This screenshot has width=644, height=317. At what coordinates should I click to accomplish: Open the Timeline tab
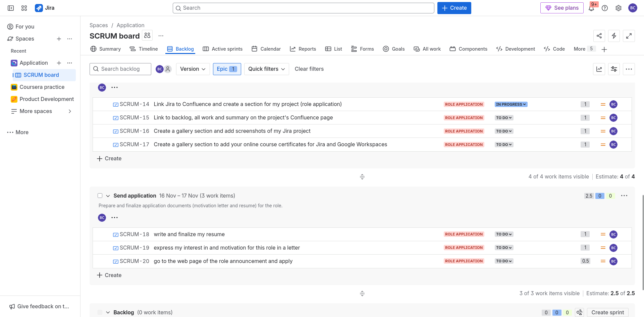144,49
